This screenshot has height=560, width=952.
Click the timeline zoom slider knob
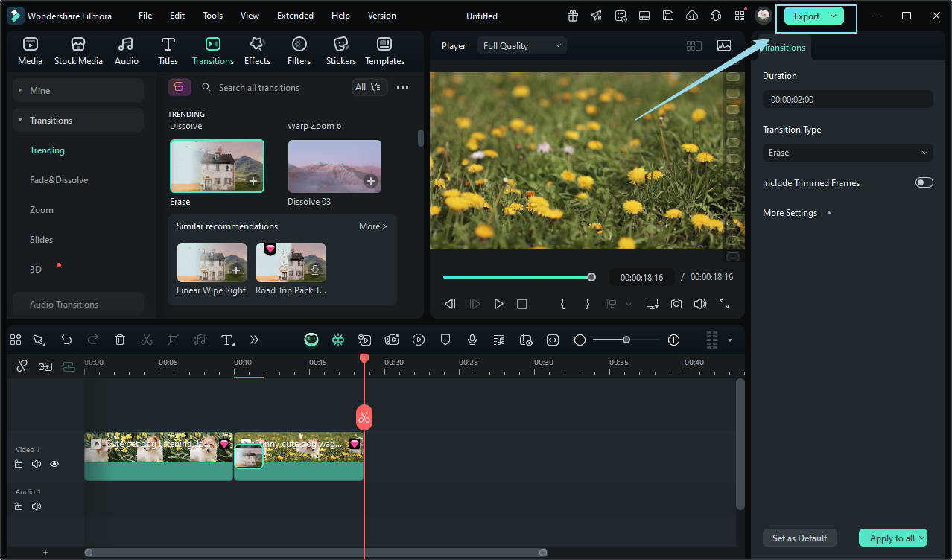pos(626,340)
